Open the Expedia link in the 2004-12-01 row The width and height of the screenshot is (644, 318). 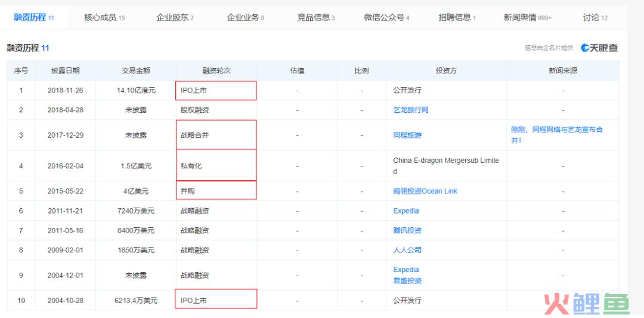[x=406, y=270]
